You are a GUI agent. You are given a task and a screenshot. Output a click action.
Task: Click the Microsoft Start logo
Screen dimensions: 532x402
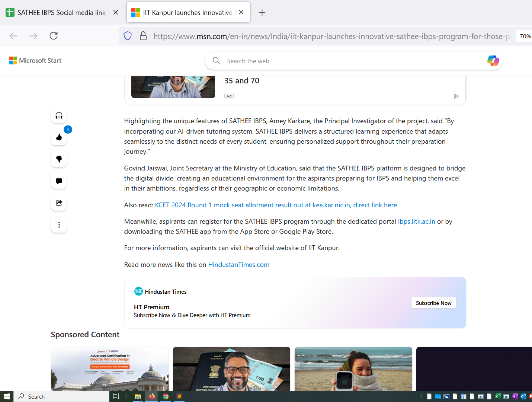[35, 61]
